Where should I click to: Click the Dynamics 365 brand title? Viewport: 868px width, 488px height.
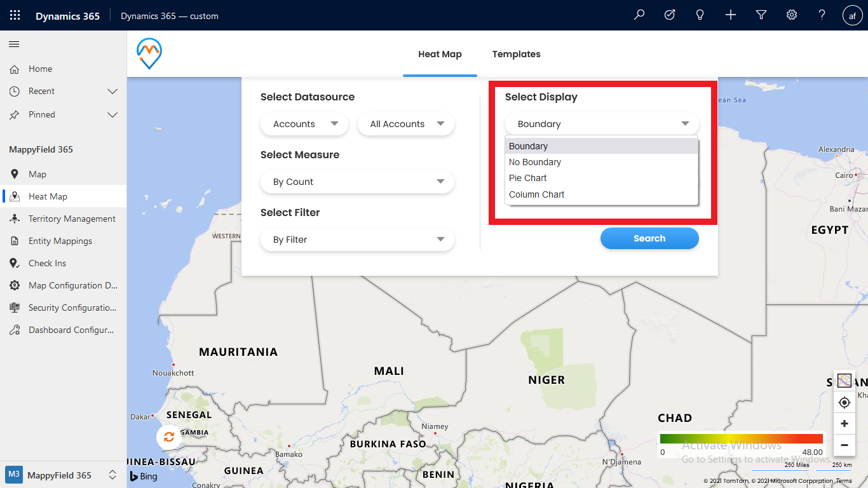click(67, 16)
